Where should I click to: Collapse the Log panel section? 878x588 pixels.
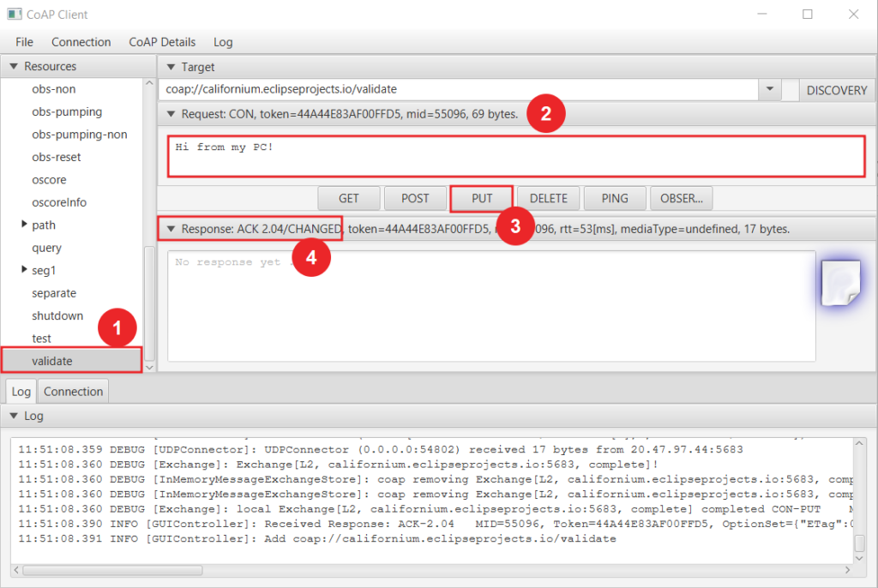coord(14,416)
